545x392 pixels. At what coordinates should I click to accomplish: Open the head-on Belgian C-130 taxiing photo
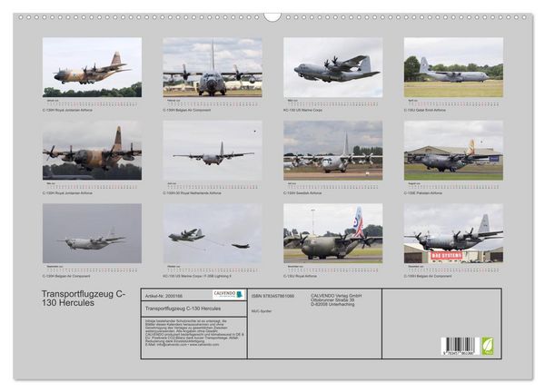coord(213,67)
